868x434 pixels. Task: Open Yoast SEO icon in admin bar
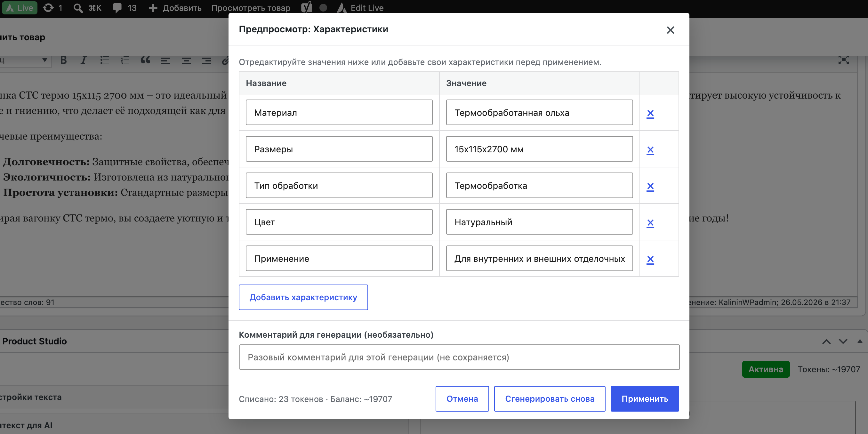tap(306, 7)
